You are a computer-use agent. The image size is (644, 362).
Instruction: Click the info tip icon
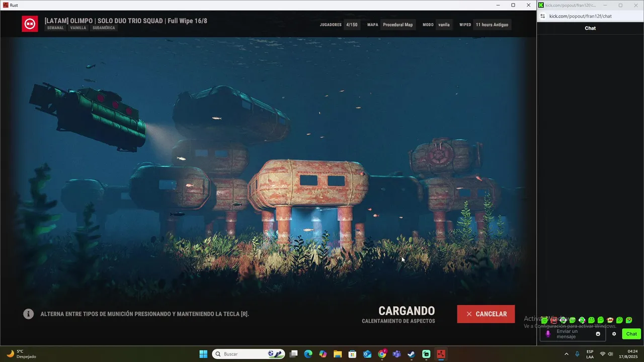pyautogui.click(x=29, y=314)
